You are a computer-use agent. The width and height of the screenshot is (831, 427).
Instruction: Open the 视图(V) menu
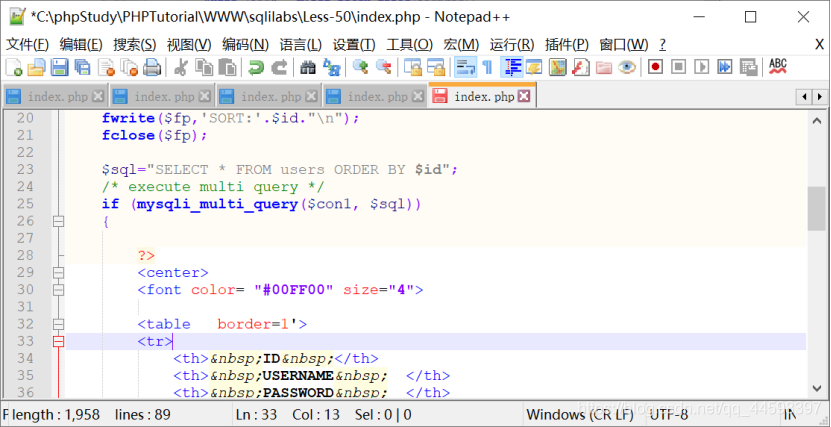tap(189, 45)
